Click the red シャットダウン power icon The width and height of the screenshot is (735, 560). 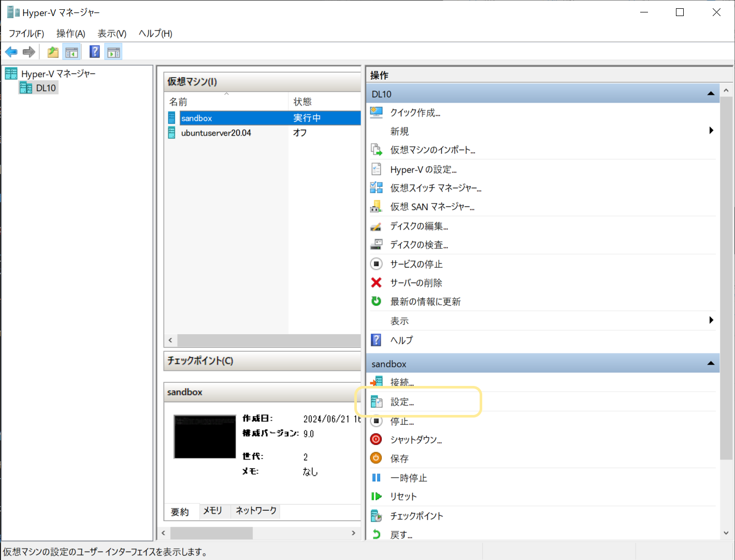pos(377,439)
